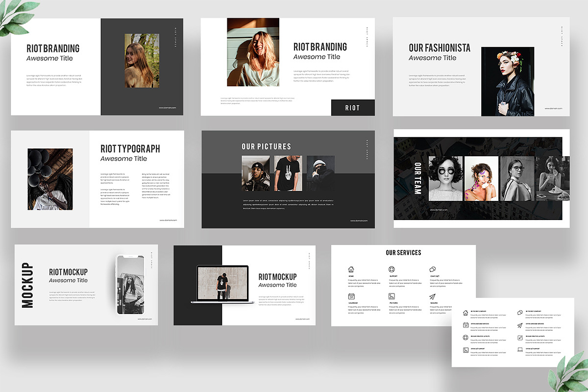Click the laptop mockup image
Image resolution: width=588 pixels, height=392 pixels.
tap(222, 285)
